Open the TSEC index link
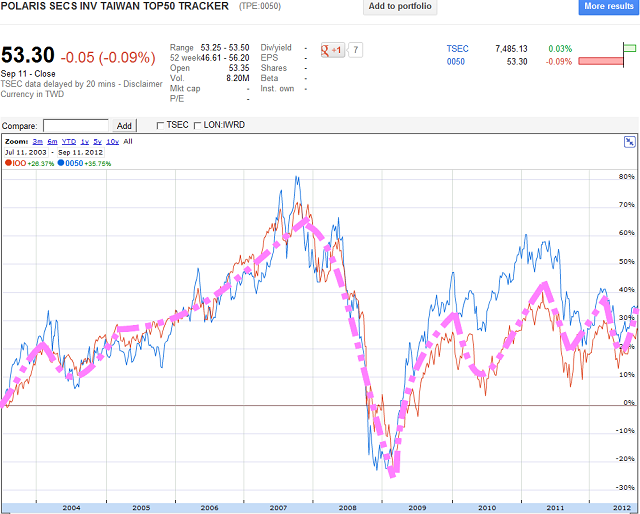 [x=457, y=49]
